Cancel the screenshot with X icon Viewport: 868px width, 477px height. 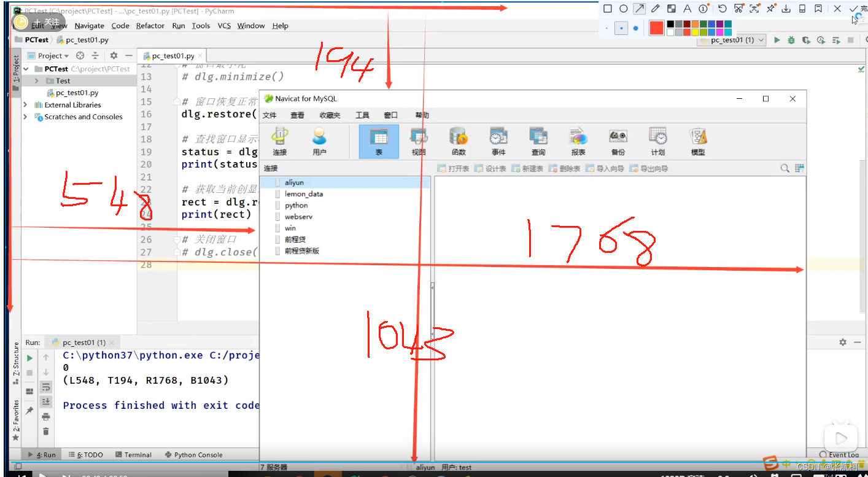837,9
